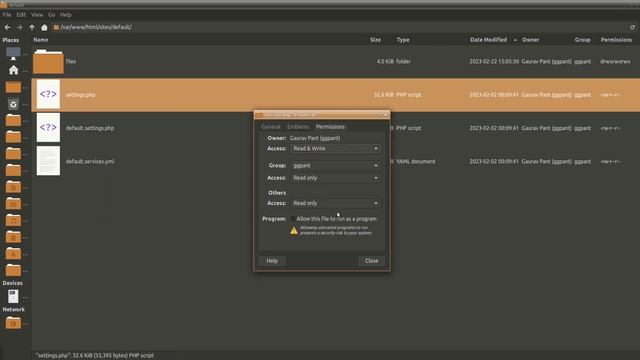Sort files by the Type column header
The height and width of the screenshot is (360, 640).
[x=403, y=40]
